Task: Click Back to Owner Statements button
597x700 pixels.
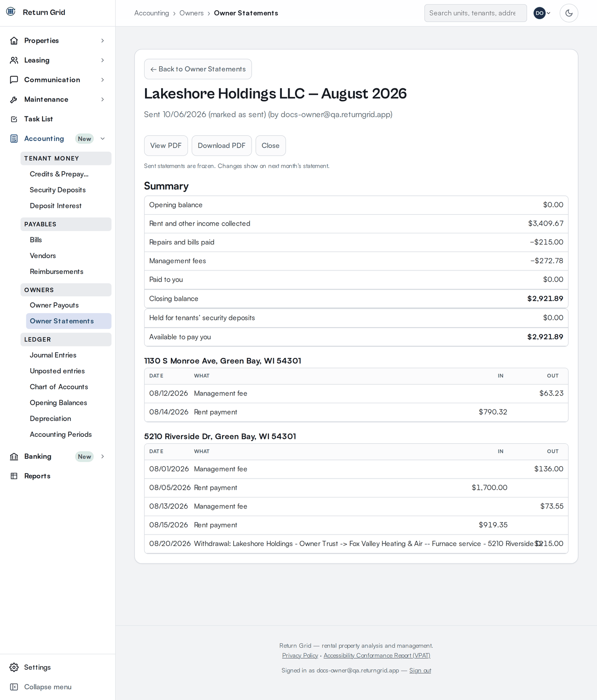Action: pyautogui.click(x=198, y=69)
